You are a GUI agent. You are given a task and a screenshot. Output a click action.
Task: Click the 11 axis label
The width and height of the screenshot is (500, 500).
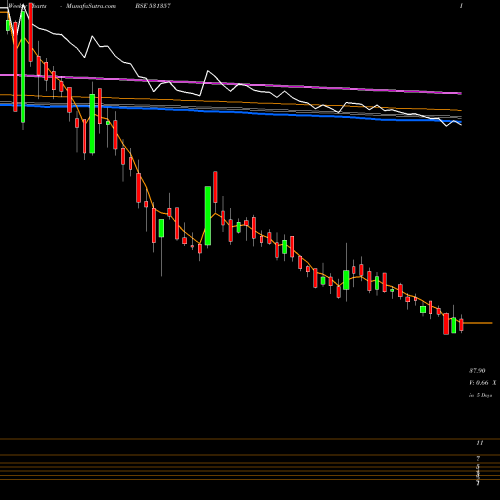click(x=480, y=443)
